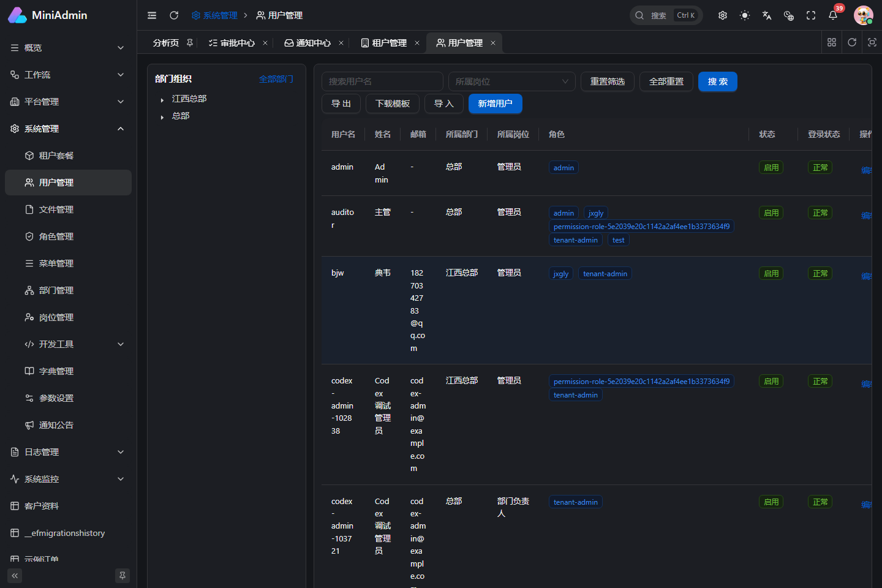Click the refresh icon beside the breadcrumb
This screenshot has width=882, height=588.
click(174, 15)
